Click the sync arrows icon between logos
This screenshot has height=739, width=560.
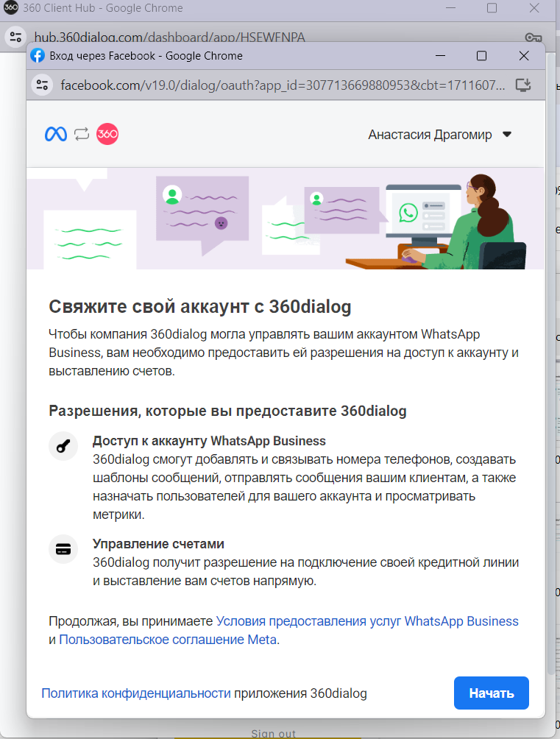point(82,134)
